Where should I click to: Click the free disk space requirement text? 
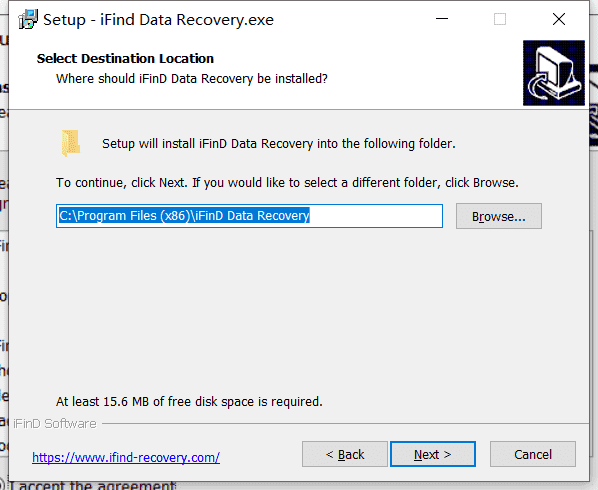click(x=189, y=402)
